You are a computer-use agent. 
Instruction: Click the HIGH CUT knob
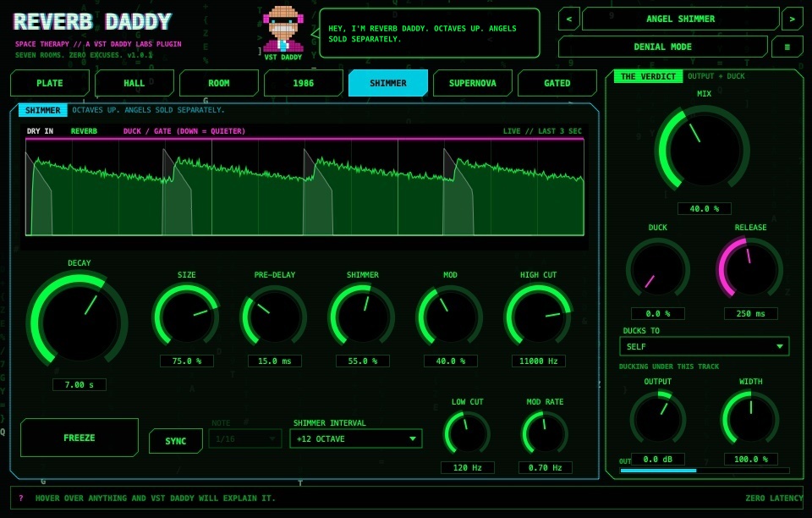538,316
